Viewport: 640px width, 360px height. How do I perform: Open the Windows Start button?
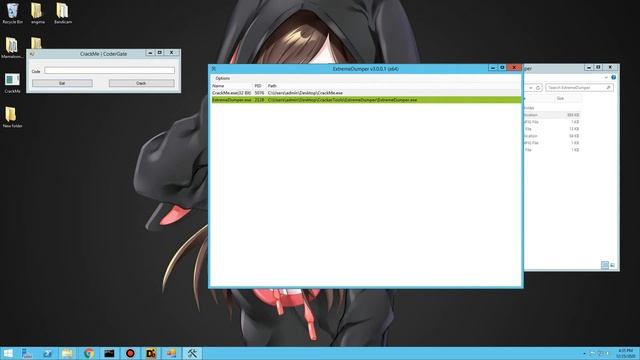tap(8, 353)
